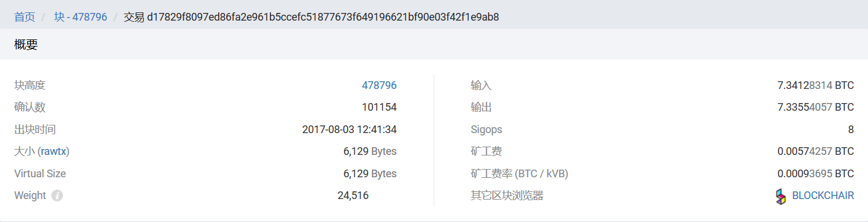This screenshot has width=868, height=222.
Task: Click the 确认数 label
Action: coord(29,107)
